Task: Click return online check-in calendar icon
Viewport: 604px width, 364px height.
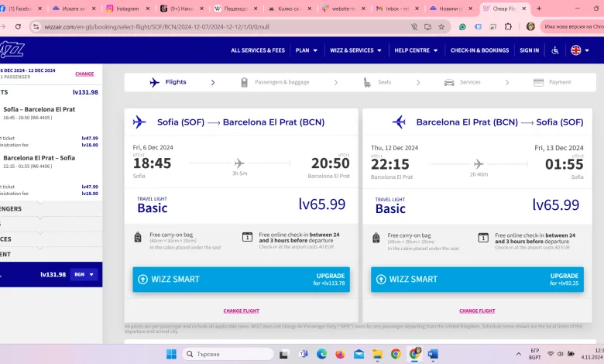Action: pyautogui.click(x=483, y=238)
